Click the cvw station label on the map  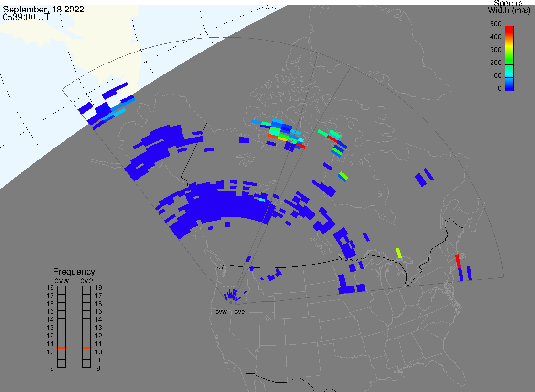point(221,312)
